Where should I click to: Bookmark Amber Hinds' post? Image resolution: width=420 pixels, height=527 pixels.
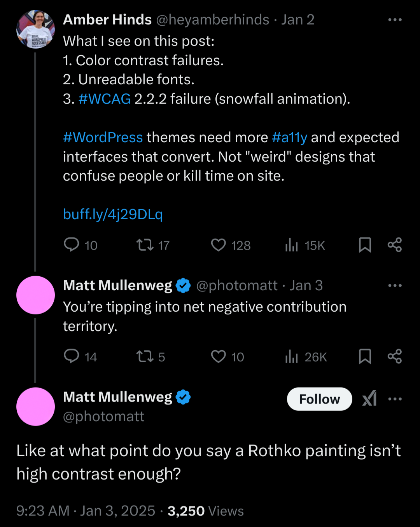pyautogui.click(x=365, y=245)
